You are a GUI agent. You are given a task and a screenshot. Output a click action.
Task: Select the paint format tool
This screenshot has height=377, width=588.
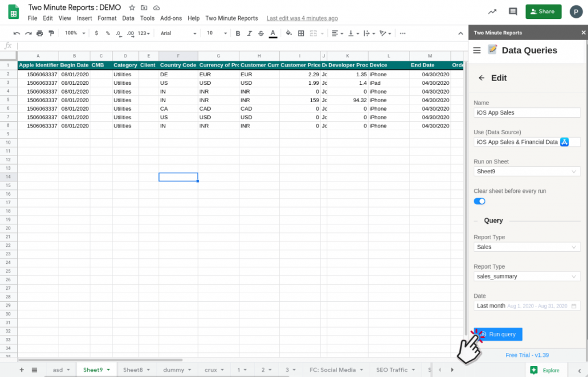(x=51, y=33)
